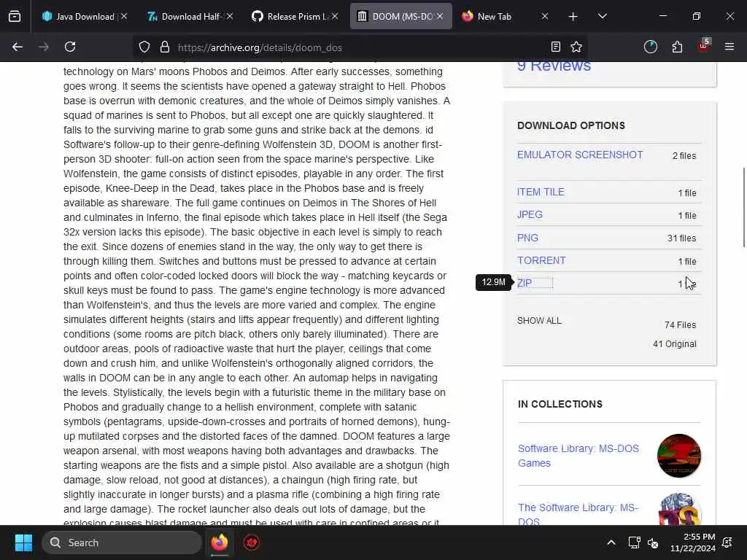Open Firefox View tab list icon
The image size is (747, 560).
pos(15,17)
